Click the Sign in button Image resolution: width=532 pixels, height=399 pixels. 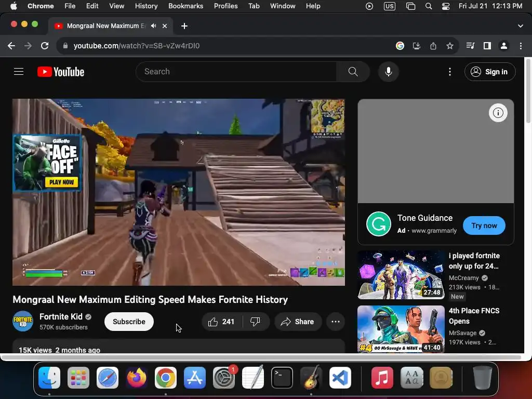[490, 72]
